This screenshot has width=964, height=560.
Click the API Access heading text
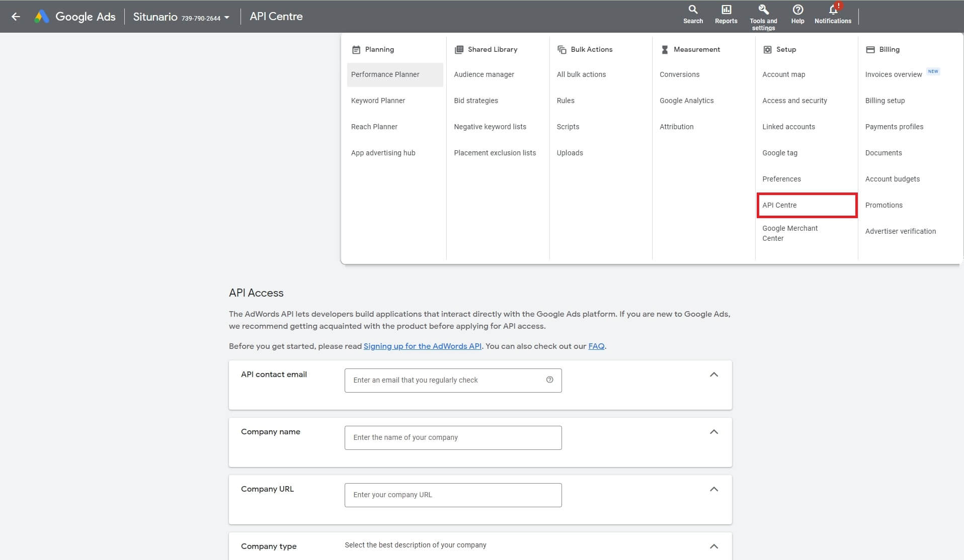pyautogui.click(x=256, y=293)
